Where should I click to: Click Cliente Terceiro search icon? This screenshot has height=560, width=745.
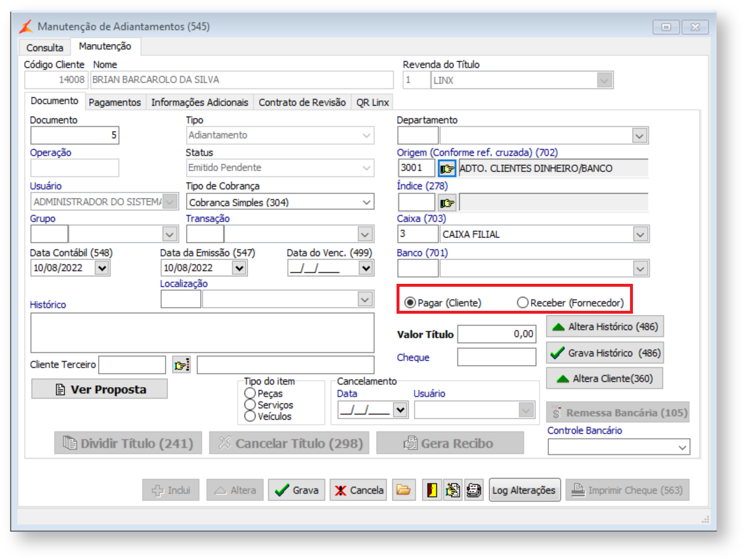point(181,365)
